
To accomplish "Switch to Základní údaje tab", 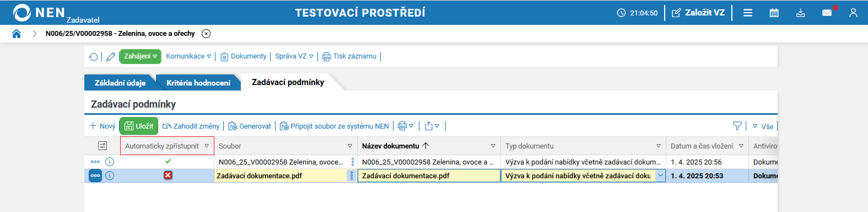I will [x=120, y=83].
